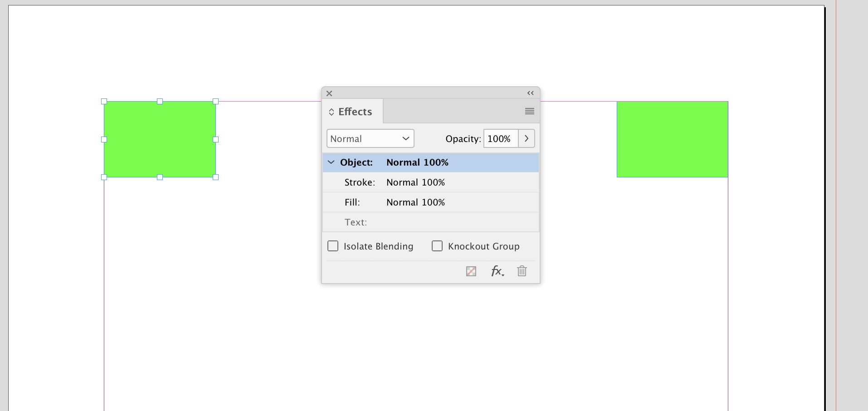Collapse the Object blending row disclosure triangle

[331, 162]
